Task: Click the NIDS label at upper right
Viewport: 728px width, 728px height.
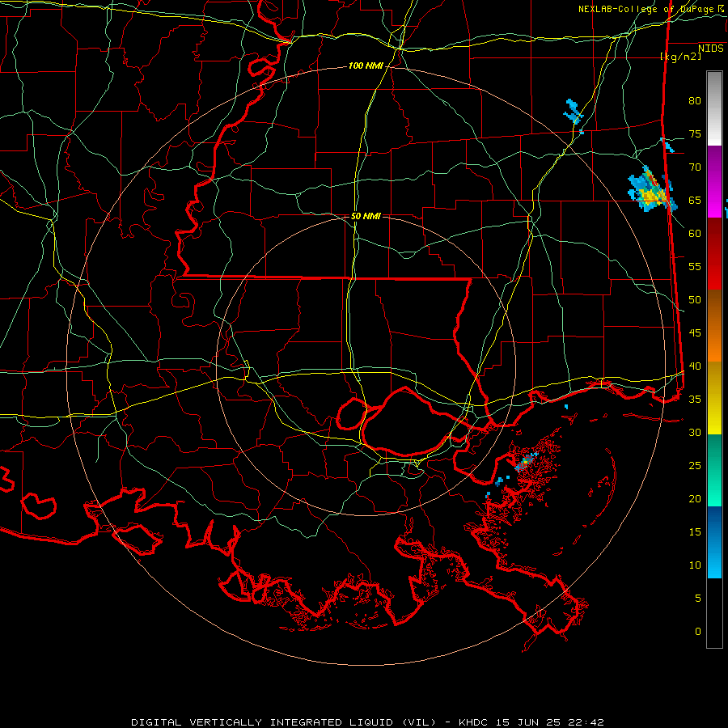Action: (711, 48)
